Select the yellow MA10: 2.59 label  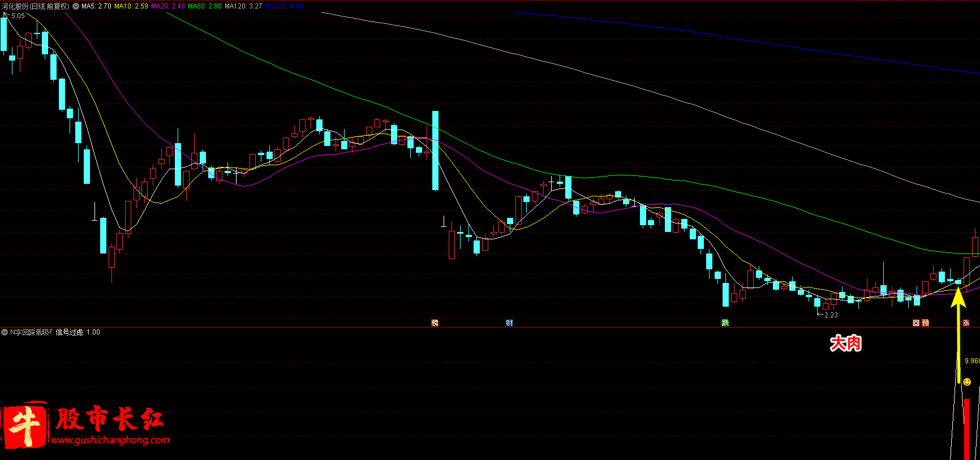[131, 6]
